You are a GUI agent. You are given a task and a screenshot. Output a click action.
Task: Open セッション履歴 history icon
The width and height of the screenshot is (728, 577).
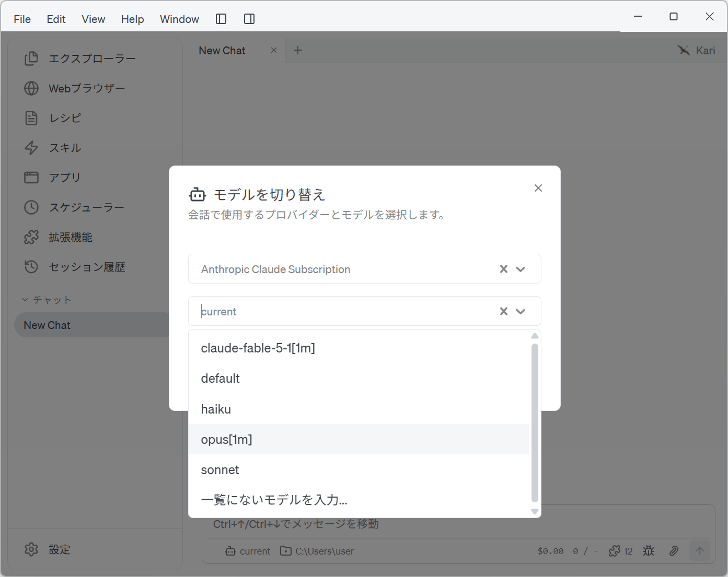point(31,267)
